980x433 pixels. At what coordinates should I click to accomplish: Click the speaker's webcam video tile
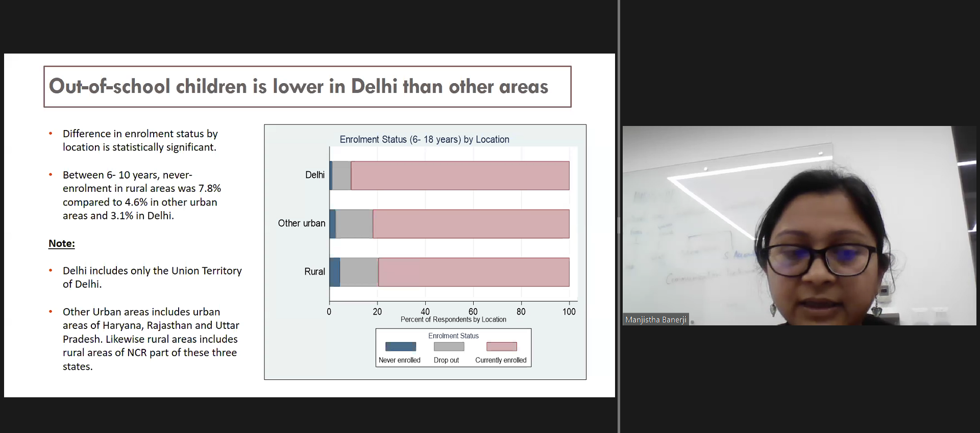point(799,224)
